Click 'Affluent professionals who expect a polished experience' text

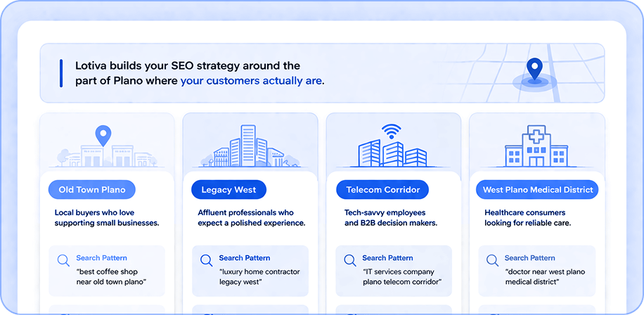point(252,218)
